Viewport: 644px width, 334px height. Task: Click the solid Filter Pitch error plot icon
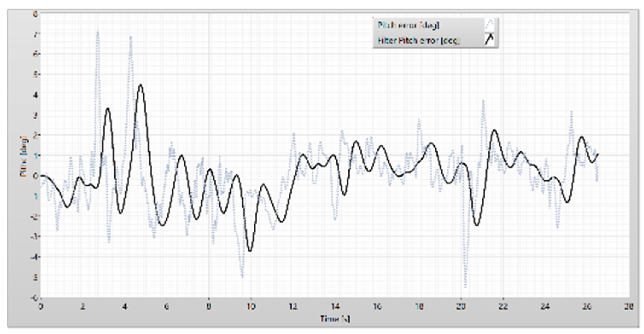(490, 40)
